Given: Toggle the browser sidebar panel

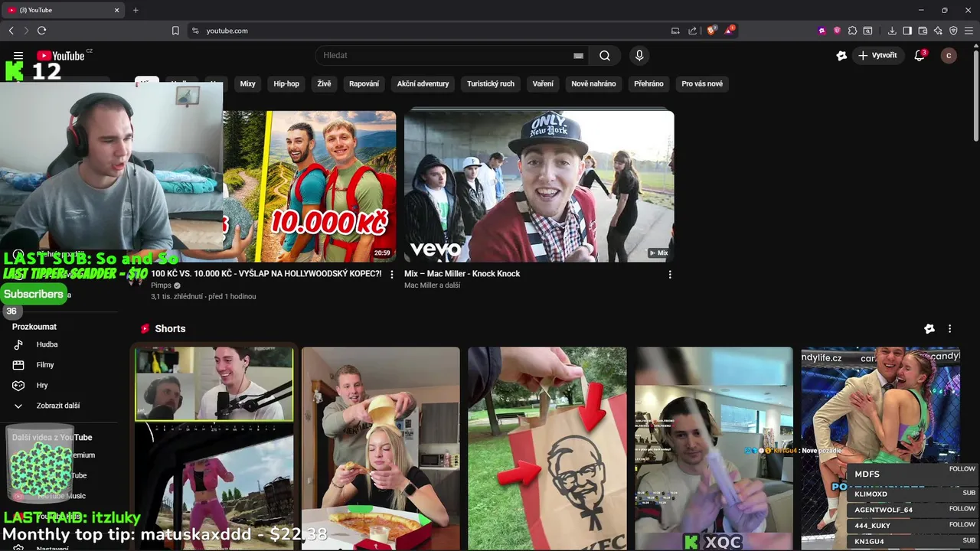Looking at the screenshot, I should (907, 31).
